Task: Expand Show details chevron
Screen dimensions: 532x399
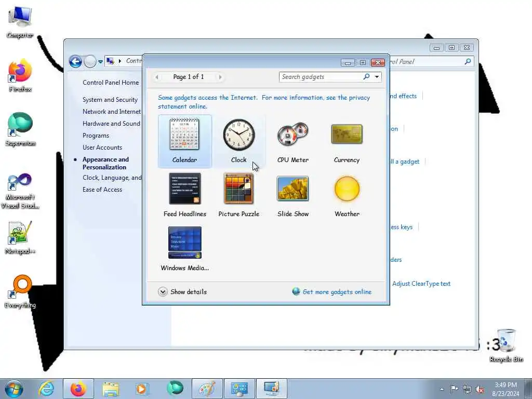Action: click(163, 292)
